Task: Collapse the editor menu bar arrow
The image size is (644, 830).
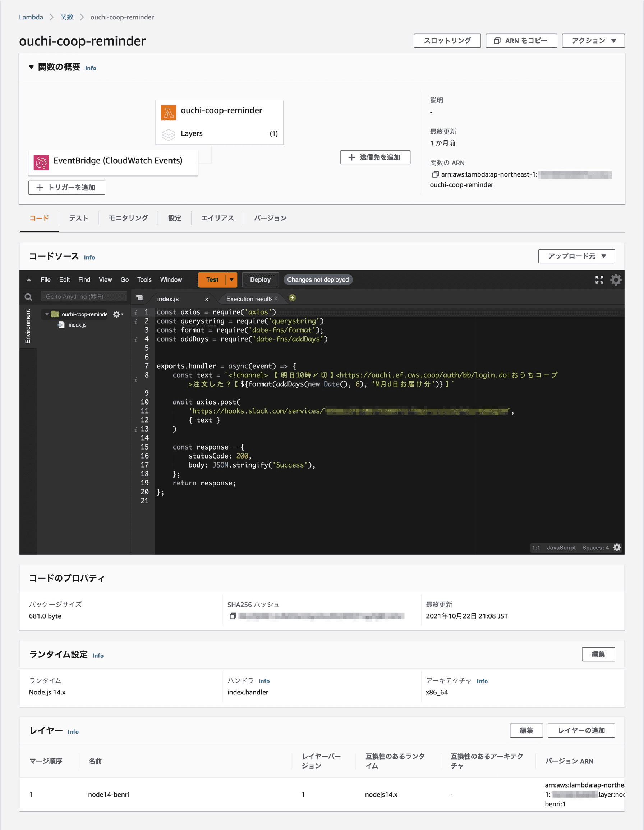Action: tap(29, 280)
